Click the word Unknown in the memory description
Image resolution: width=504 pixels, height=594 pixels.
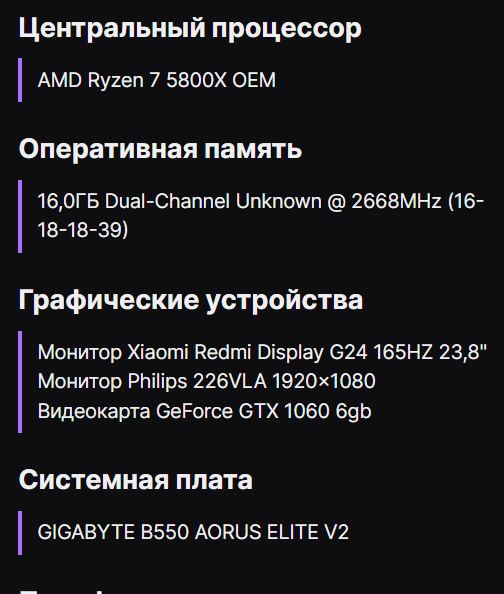tap(279, 201)
